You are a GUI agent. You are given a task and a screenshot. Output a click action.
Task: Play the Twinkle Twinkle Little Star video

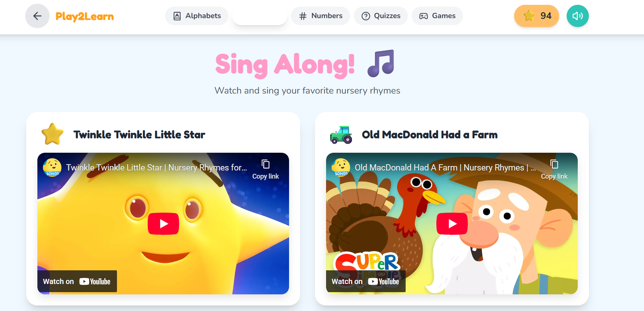163,224
